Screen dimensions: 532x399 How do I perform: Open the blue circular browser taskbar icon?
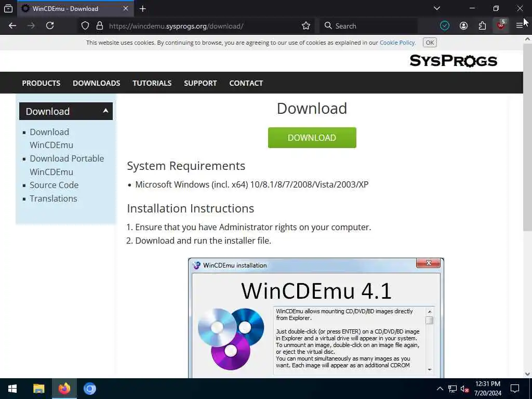coord(90,389)
